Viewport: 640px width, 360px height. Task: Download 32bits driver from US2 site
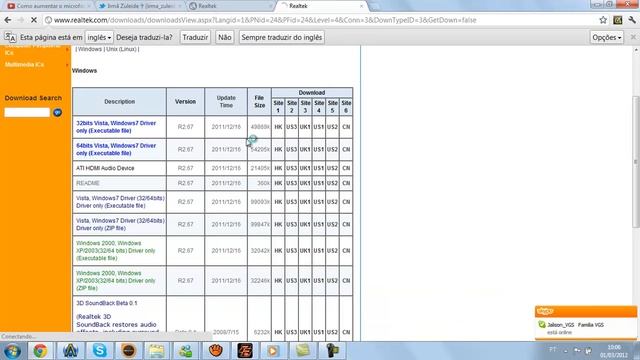[x=332, y=127]
